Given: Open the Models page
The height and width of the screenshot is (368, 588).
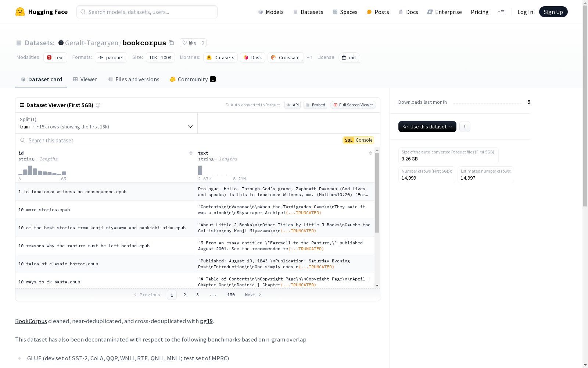Looking at the screenshot, I should pos(271,12).
